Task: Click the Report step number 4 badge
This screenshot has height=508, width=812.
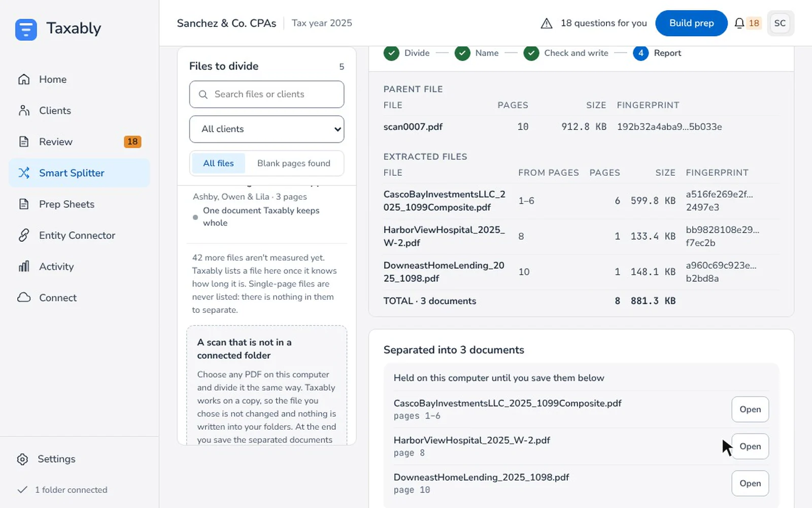Action: coord(640,53)
